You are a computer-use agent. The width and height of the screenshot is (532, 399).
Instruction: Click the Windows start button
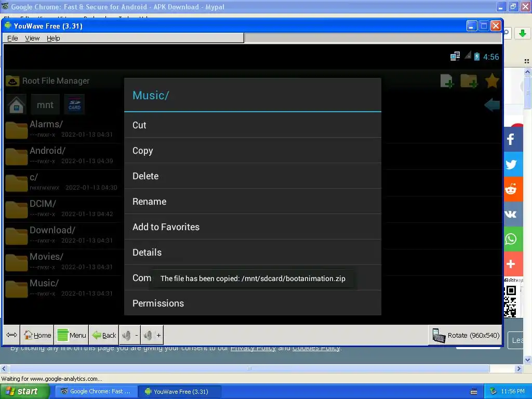coord(24,391)
